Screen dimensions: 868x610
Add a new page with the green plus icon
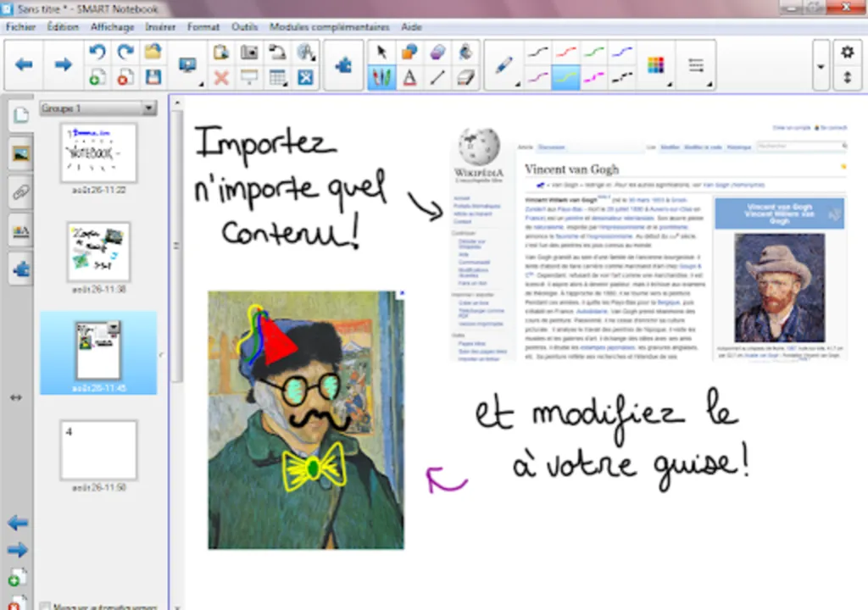tap(96, 78)
